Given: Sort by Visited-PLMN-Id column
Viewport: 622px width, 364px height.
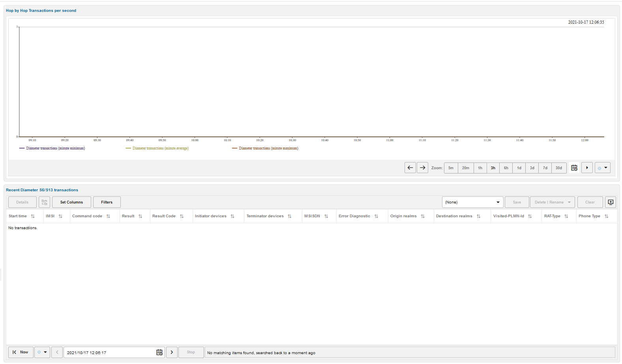Looking at the screenshot, I should pyautogui.click(x=530, y=216).
